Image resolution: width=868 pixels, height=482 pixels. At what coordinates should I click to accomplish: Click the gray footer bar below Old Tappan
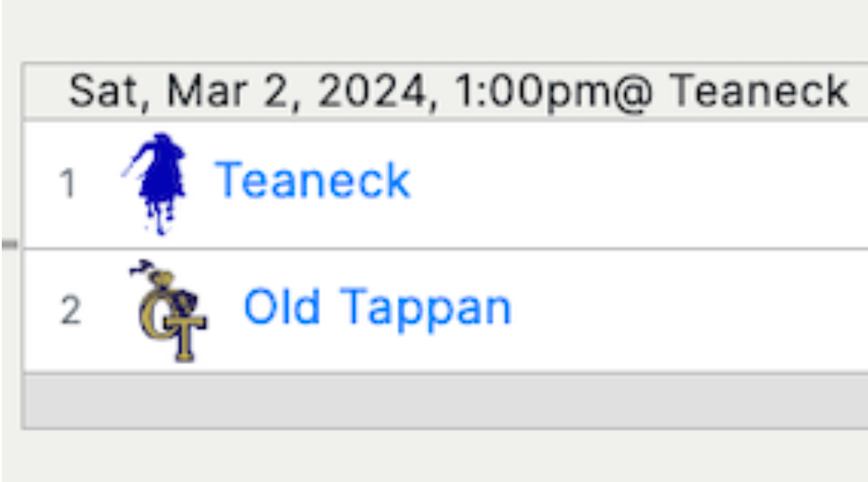447,401
